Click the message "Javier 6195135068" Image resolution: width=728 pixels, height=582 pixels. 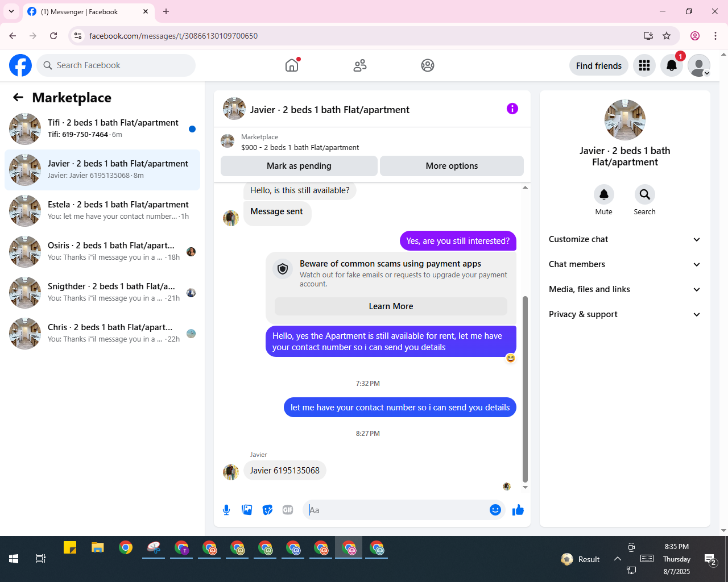pyautogui.click(x=285, y=471)
